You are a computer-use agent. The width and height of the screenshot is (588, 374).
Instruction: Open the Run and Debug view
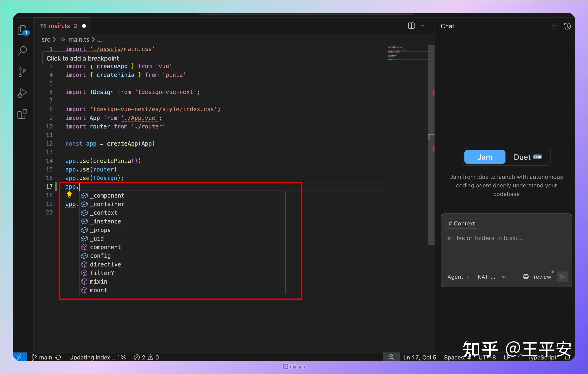(x=22, y=93)
